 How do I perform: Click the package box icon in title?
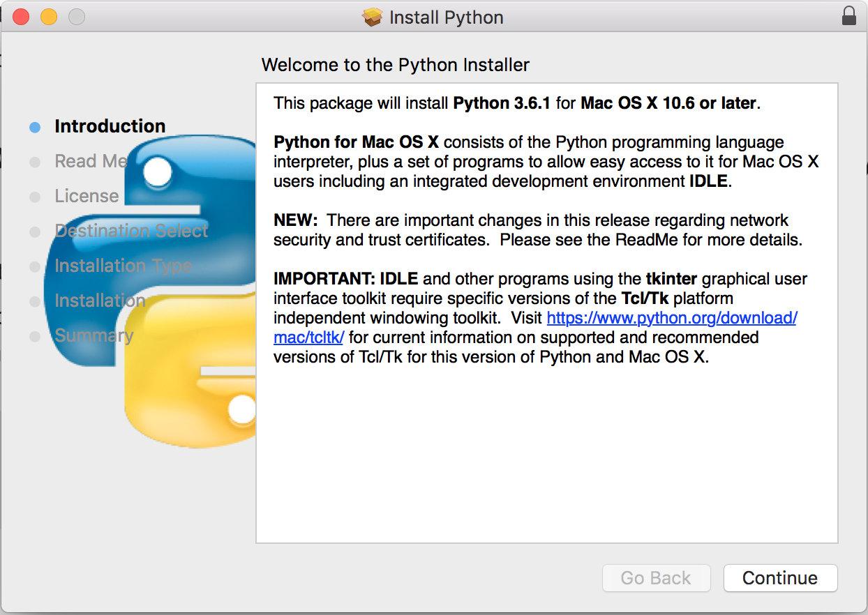pos(373,17)
